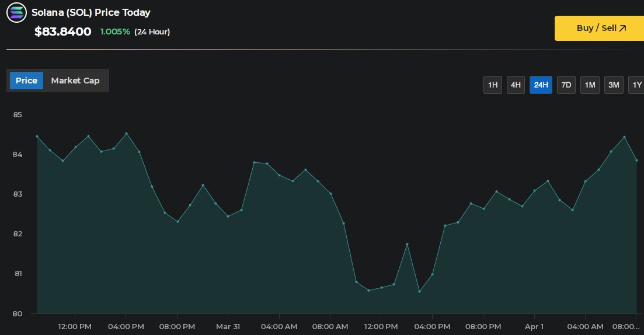Click the Apr 1 axis label

coord(534,326)
